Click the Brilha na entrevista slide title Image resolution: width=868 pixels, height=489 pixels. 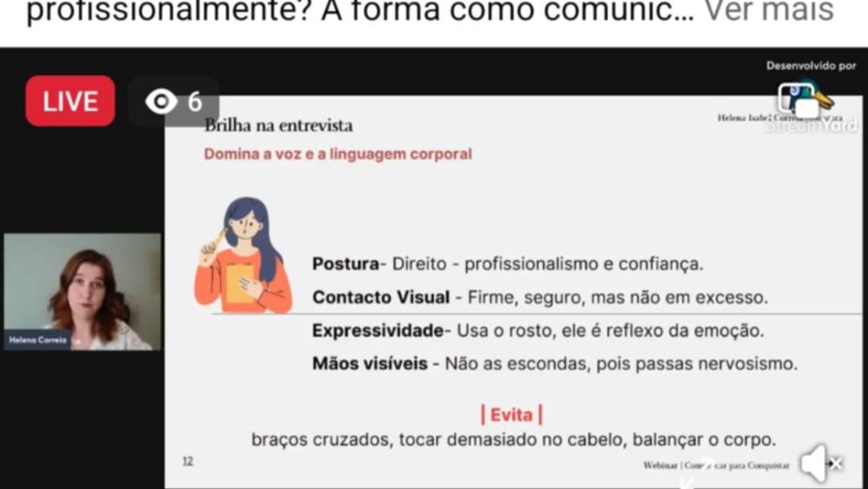click(x=279, y=126)
